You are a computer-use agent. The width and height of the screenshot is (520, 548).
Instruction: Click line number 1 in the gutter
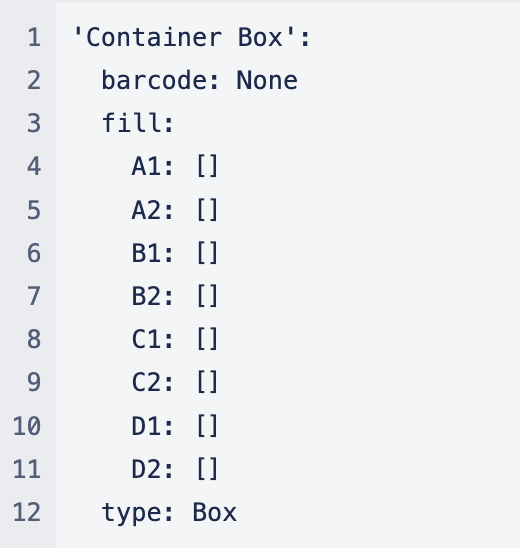[x=34, y=37]
